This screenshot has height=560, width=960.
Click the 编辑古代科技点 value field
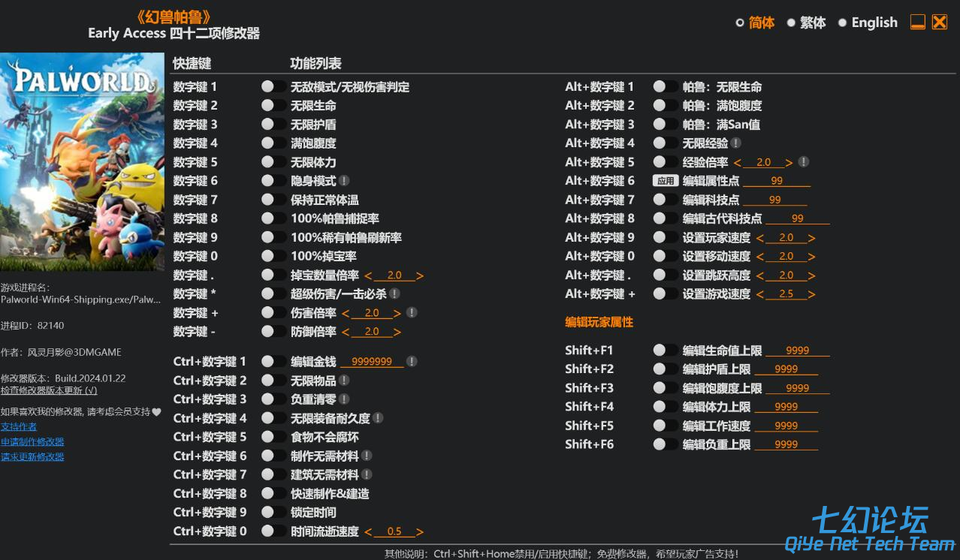[798, 218]
